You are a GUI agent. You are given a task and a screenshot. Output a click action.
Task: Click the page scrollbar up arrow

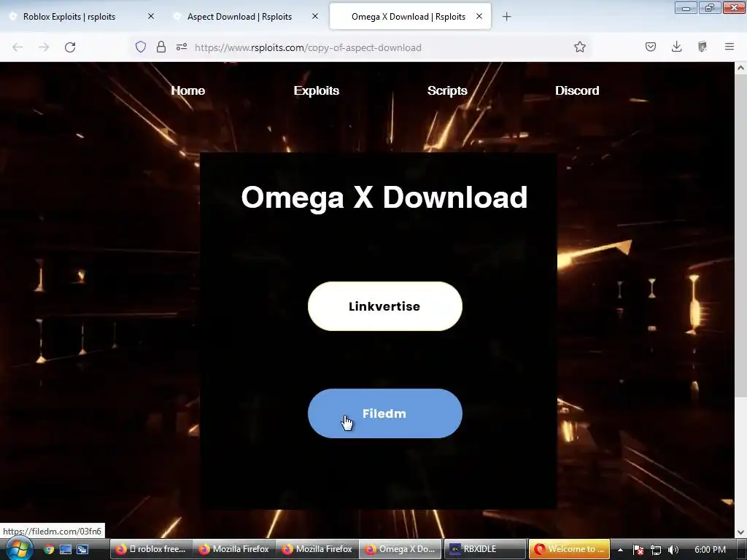pyautogui.click(x=741, y=68)
